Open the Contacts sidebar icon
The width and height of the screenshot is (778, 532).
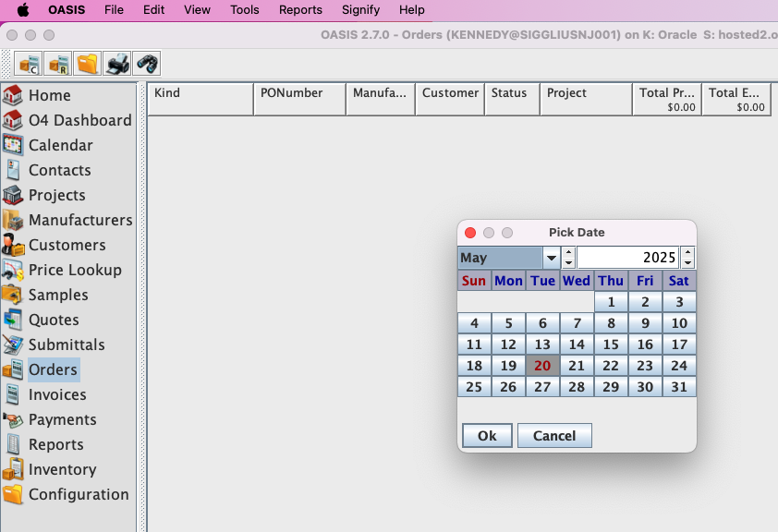point(12,170)
